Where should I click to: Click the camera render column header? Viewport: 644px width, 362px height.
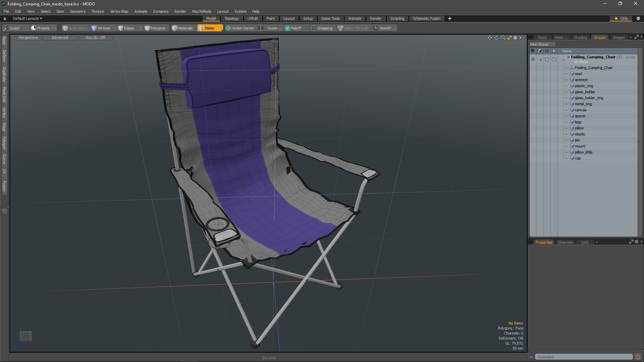pos(540,51)
